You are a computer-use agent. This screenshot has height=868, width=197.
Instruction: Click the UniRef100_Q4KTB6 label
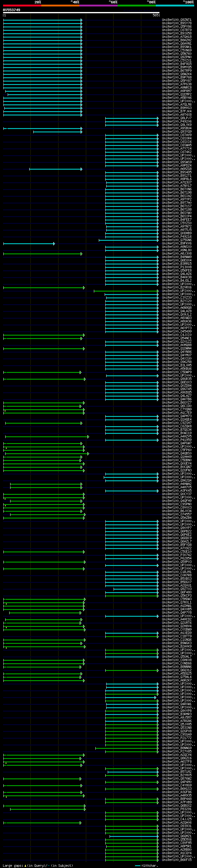coord(177,399)
